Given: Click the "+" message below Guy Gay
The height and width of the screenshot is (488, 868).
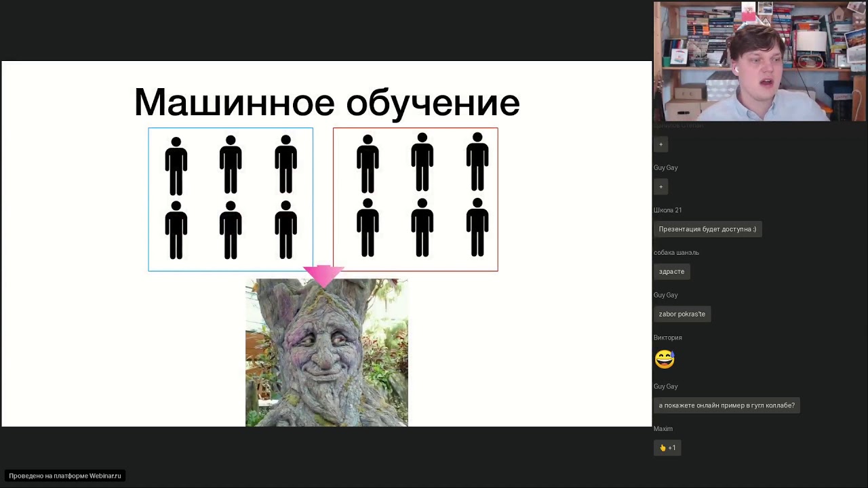Looking at the screenshot, I should click(x=661, y=186).
